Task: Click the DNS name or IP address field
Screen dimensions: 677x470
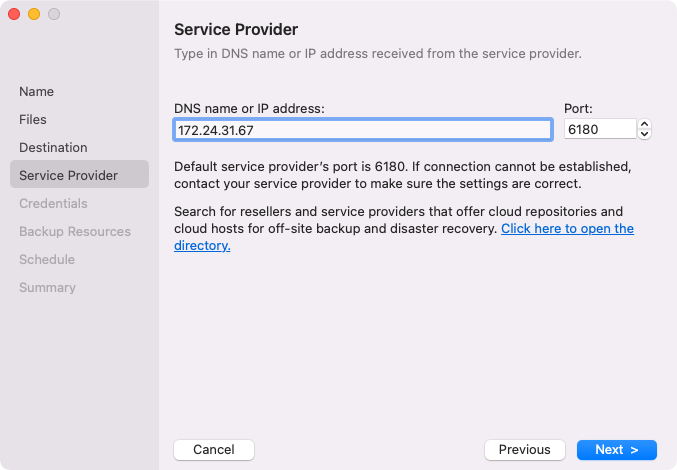Action: [x=362, y=130]
